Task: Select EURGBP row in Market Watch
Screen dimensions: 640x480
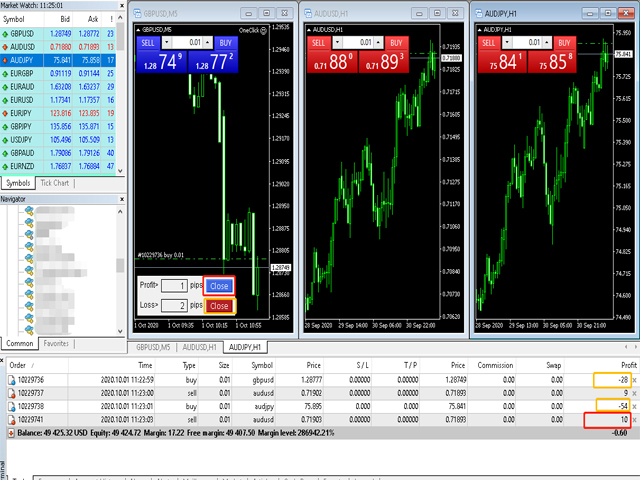Action: tap(58, 73)
